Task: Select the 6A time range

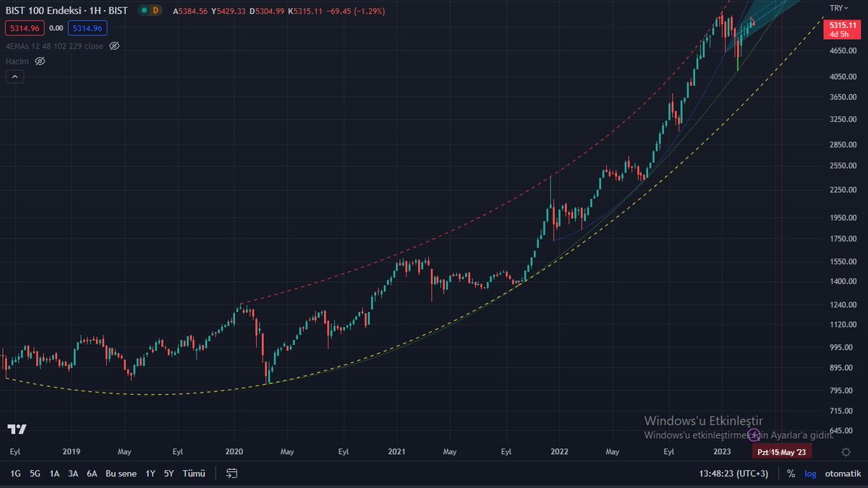Action: click(x=92, y=474)
